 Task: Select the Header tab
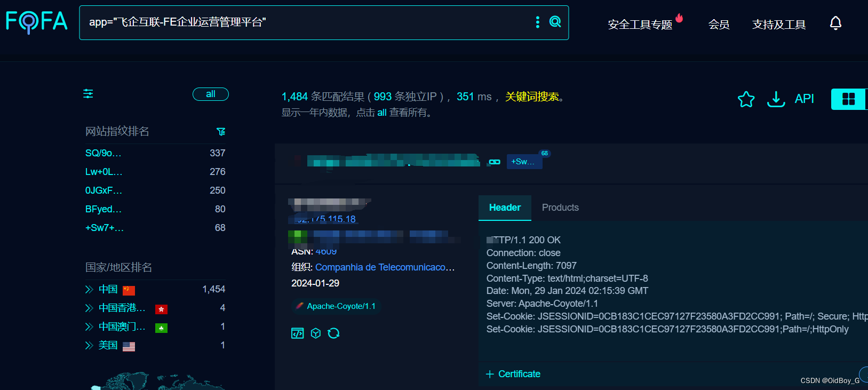505,208
